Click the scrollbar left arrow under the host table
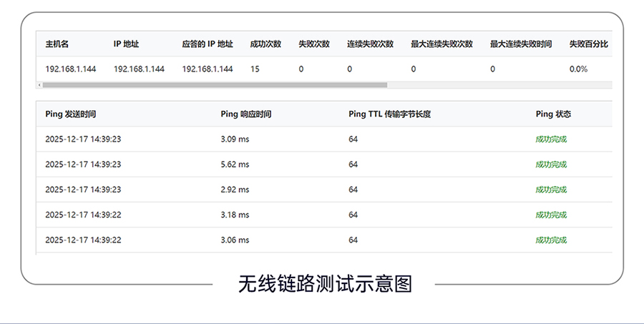 [39, 84]
